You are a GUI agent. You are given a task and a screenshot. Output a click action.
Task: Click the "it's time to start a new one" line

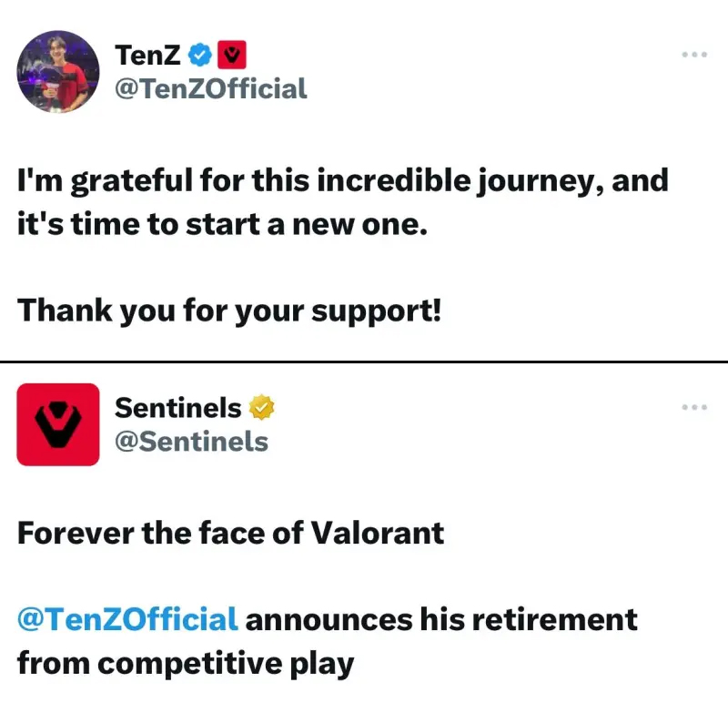221,224
